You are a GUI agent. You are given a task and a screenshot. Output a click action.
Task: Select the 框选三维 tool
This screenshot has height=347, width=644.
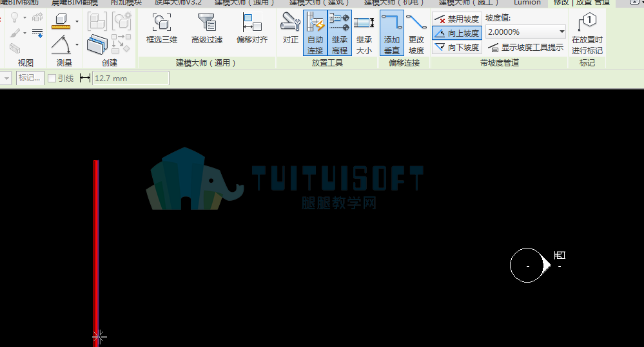[x=161, y=28]
